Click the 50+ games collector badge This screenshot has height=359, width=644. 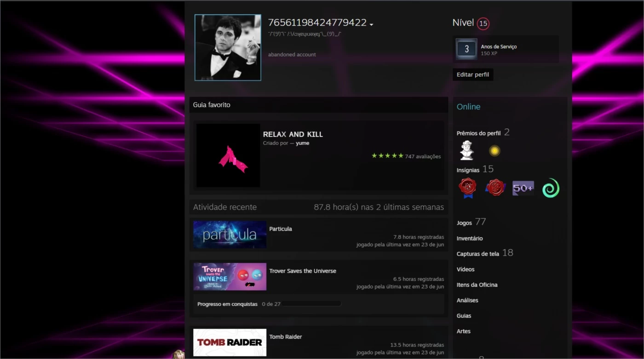click(x=523, y=188)
